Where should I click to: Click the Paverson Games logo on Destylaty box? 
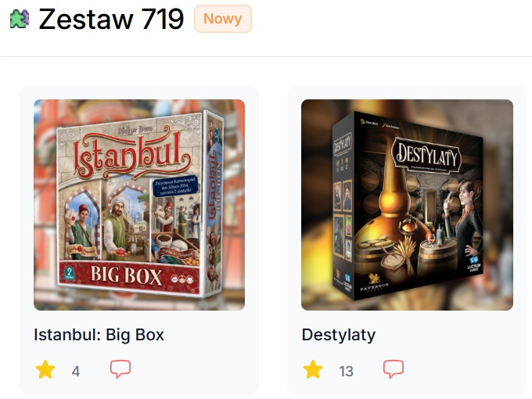tap(374, 283)
